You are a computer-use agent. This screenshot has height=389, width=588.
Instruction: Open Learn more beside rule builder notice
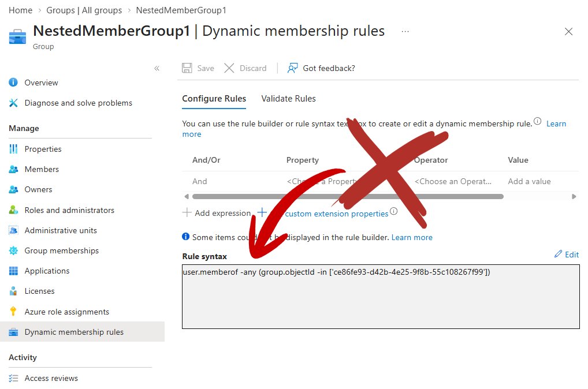412,237
